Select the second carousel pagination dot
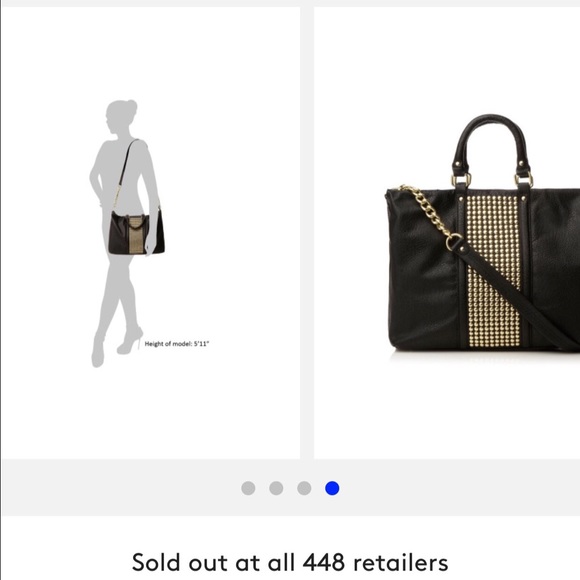This screenshot has height=580, width=580. tap(276, 488)
